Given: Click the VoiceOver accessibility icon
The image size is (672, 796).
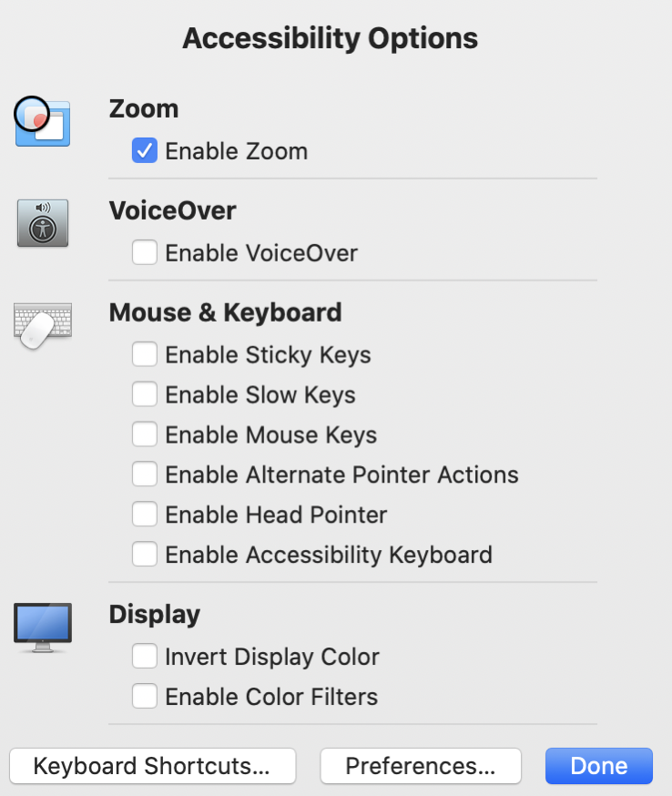Looking at the screenshot, I should coord(43,223).
